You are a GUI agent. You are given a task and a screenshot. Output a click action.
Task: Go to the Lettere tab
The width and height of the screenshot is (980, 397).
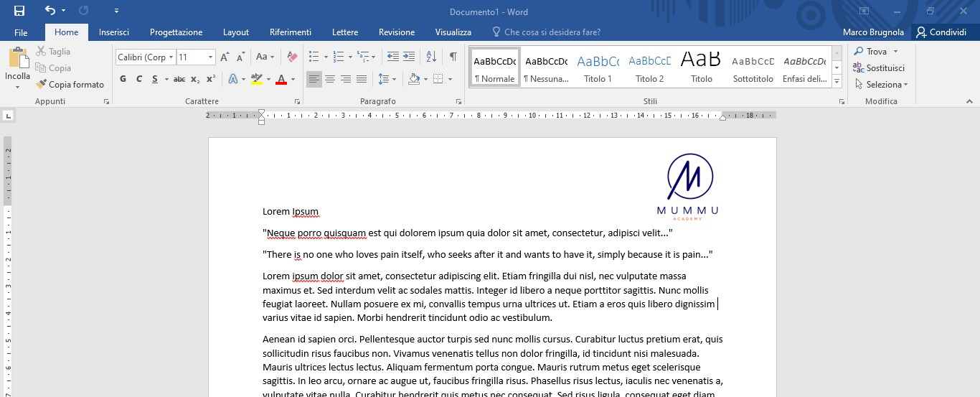click(x=345, y=32)
